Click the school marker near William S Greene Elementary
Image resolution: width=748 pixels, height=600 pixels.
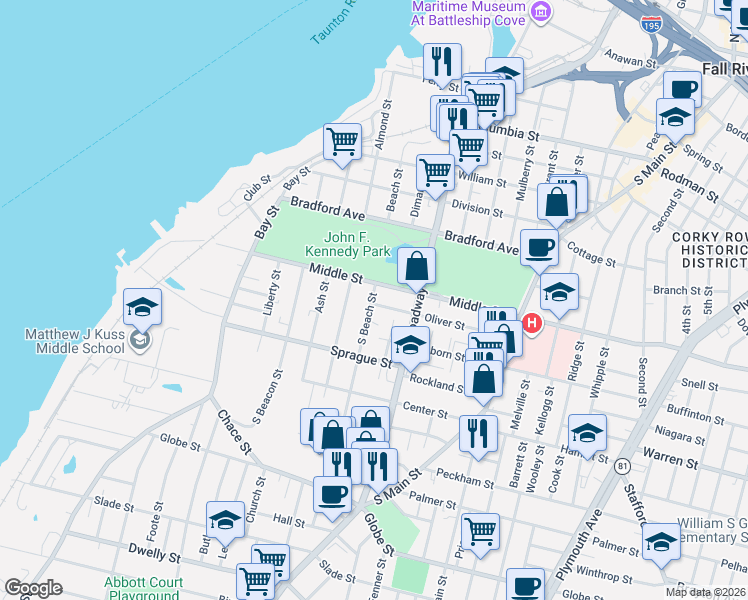tap(661, 542)
